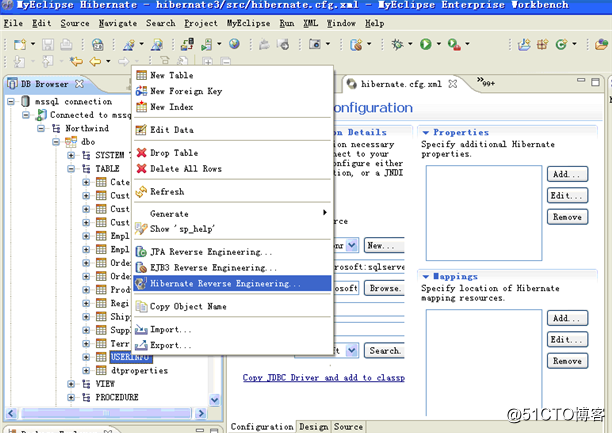
Task: Click the Print toolbar icon
Action: coord(66,44)
